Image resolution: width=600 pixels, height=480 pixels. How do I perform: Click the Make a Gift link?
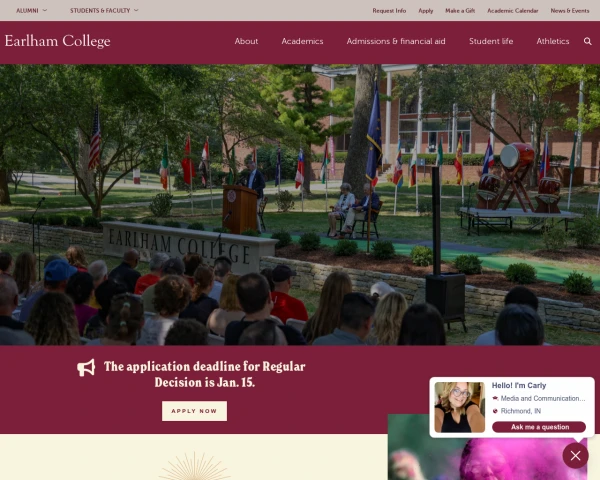pos(460,11)
